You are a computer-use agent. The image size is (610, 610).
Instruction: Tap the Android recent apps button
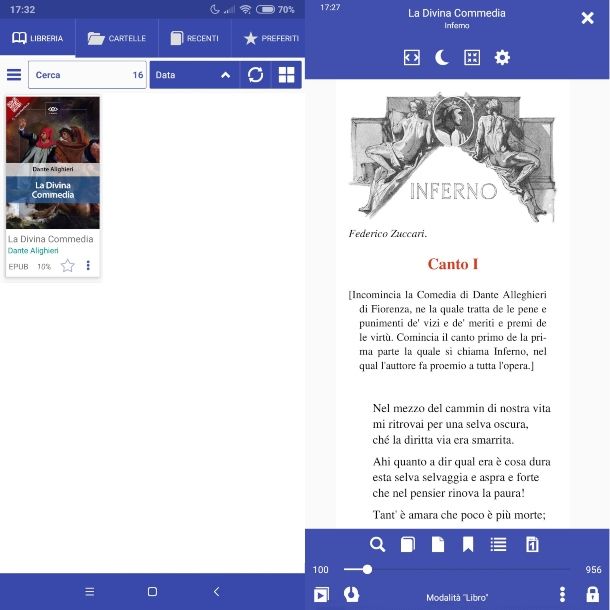[89, 592]
